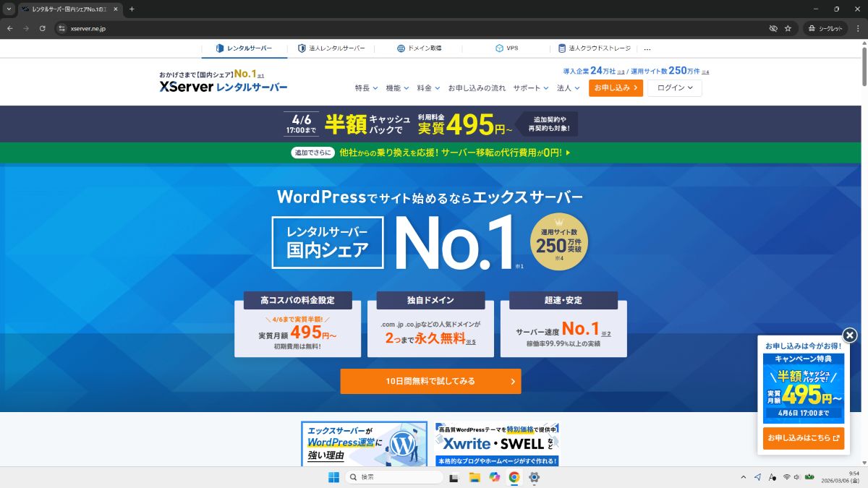Close the campaign popup with the X icon
The height and width of the screenshot is (488, 868).
[850, 335]
